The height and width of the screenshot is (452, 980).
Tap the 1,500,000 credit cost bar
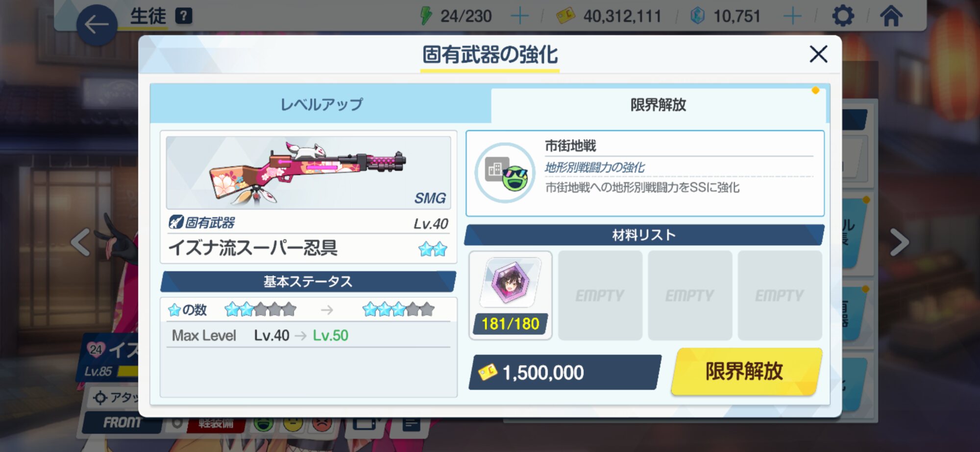564,373
